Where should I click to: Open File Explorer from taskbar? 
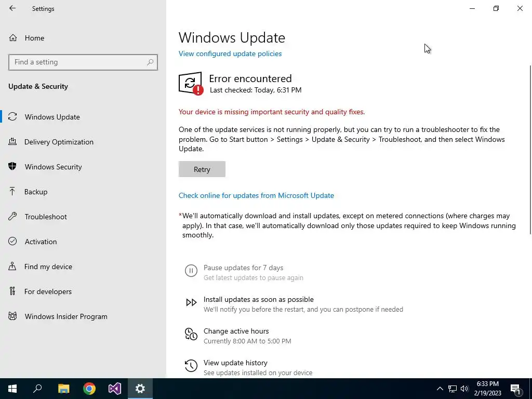point(63,389)
